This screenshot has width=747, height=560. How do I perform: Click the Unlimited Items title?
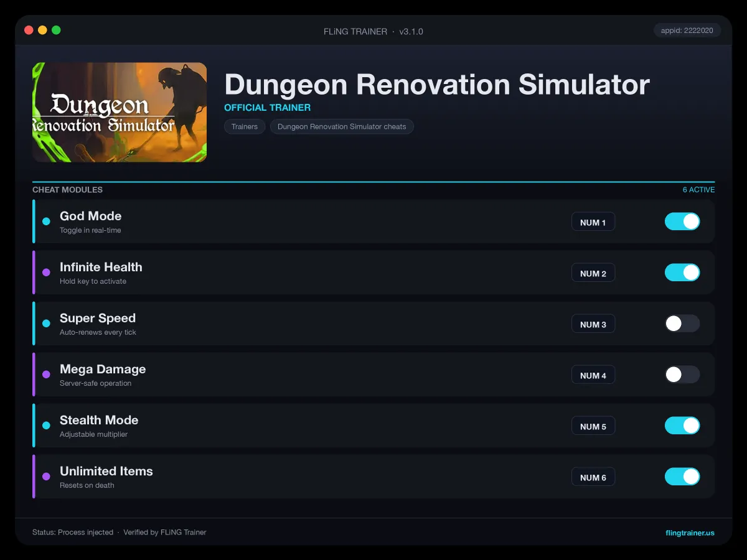[106, 471]
